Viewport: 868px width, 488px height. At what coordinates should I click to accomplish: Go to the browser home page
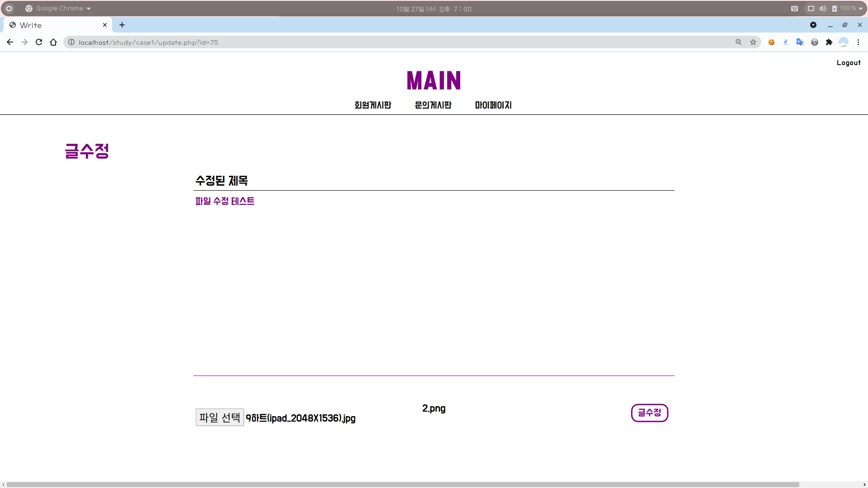53,42
